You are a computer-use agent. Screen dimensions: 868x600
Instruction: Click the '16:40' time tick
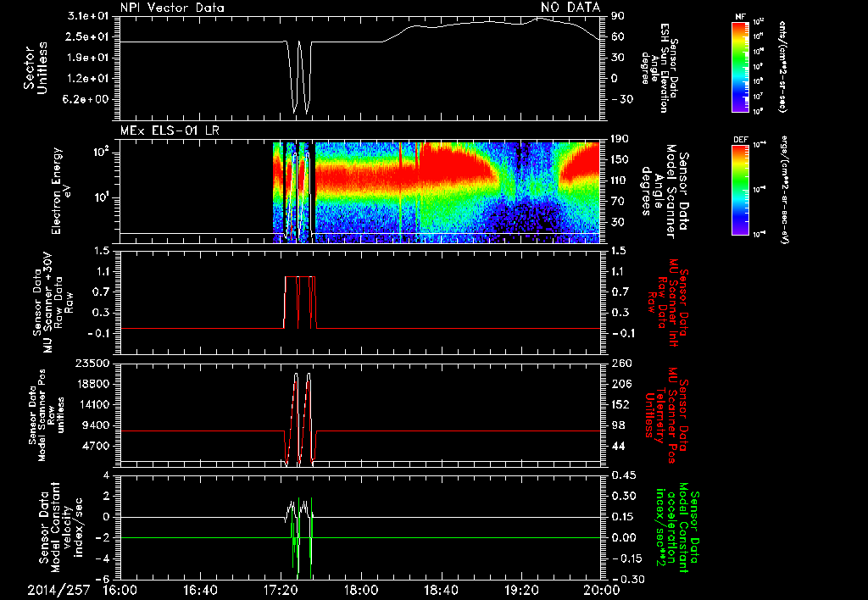coord(200,590)
